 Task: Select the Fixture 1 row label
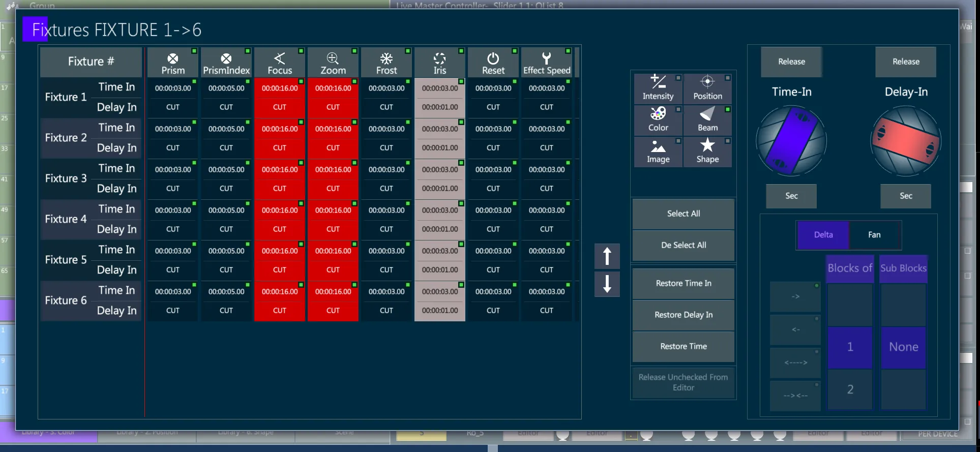coord(66,98)
